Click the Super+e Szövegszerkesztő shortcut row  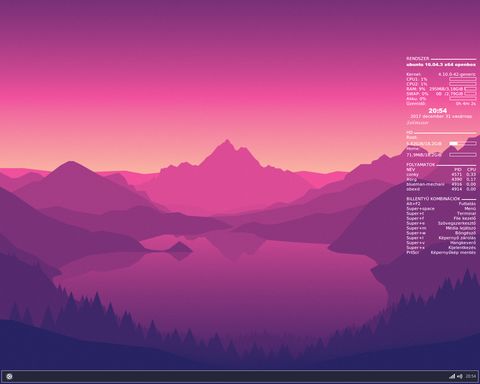click(x=441, y=223)
